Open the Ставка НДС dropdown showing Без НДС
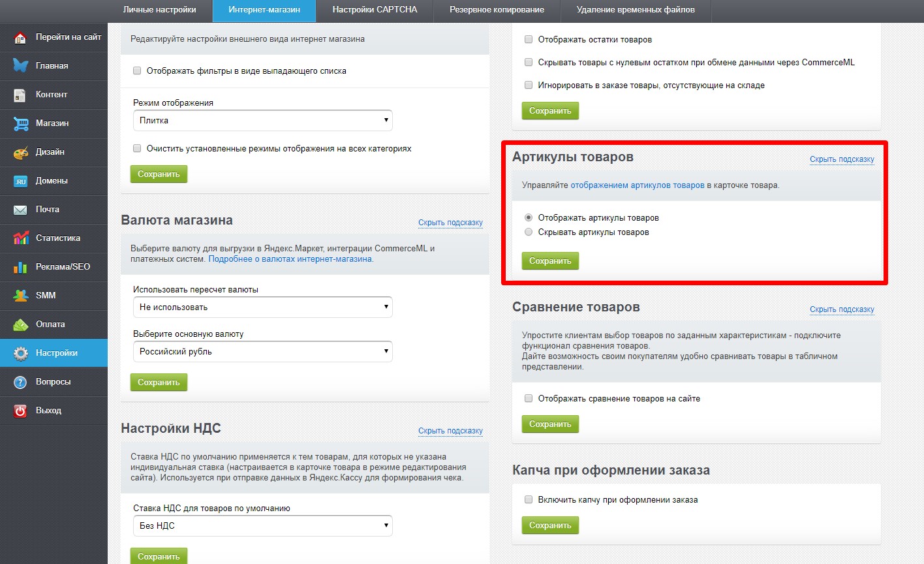The width and height of the screenshot is (924, 564). coord(262,525)
